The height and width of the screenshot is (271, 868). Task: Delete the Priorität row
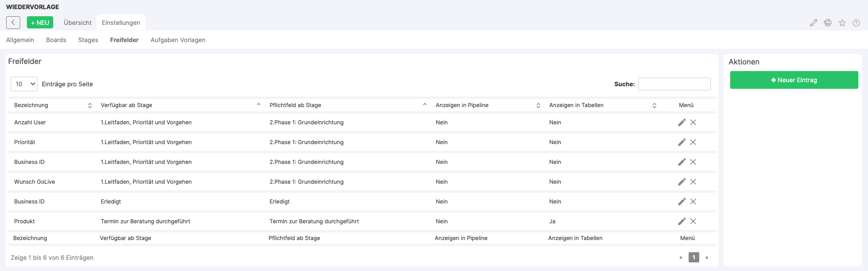point(693,142)
